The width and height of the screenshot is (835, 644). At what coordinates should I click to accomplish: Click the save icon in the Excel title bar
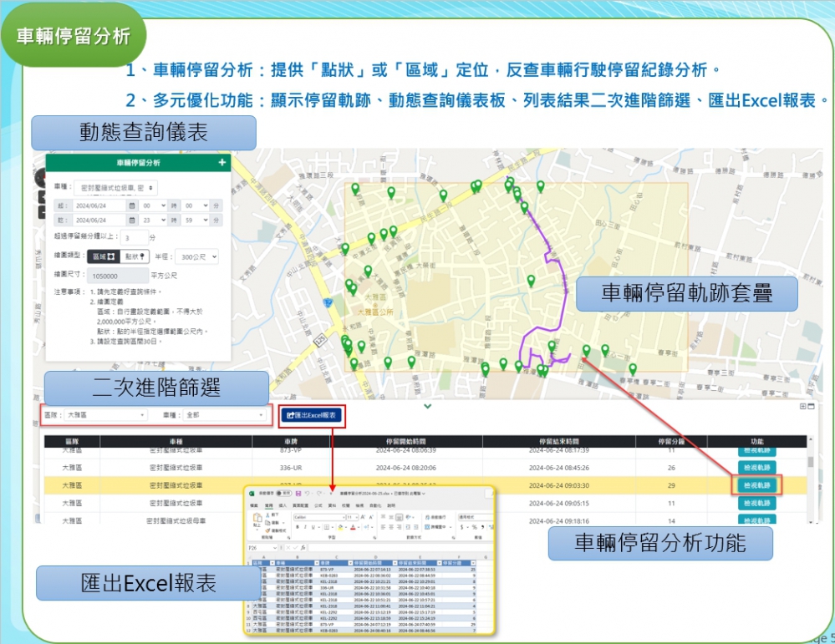pos(298,494)
